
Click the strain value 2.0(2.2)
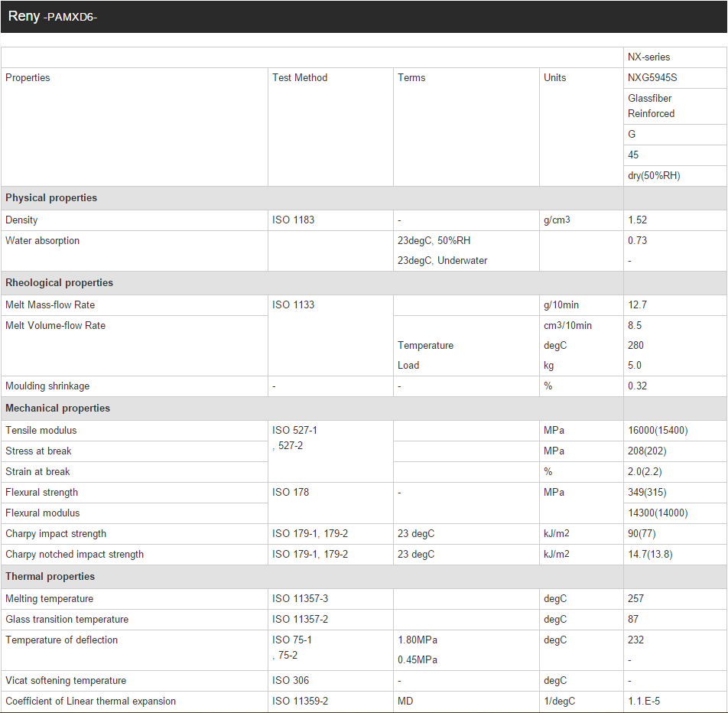pos(645,471)
